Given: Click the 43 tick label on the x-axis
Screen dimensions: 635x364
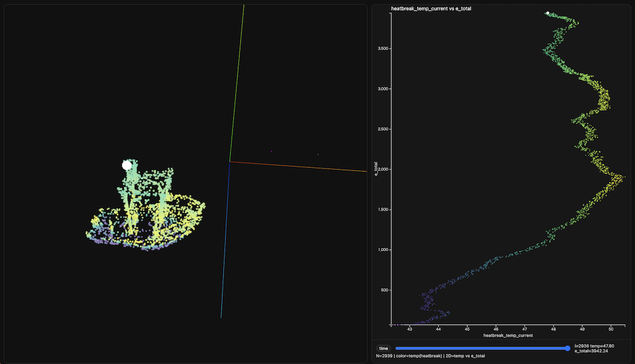Looking at the screenshot, I should pos(410,329).
